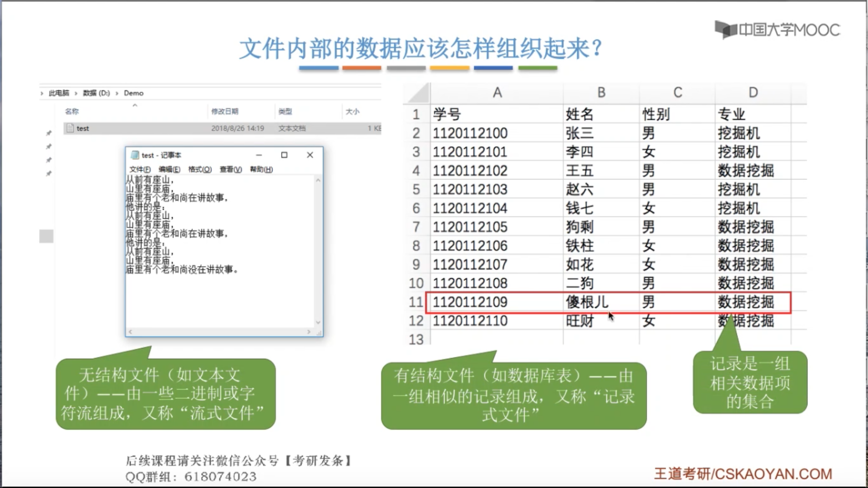Click Demo in the breadcrumb path
The image size is (868, 488).
pyautogui.click(x=133, y=93)
